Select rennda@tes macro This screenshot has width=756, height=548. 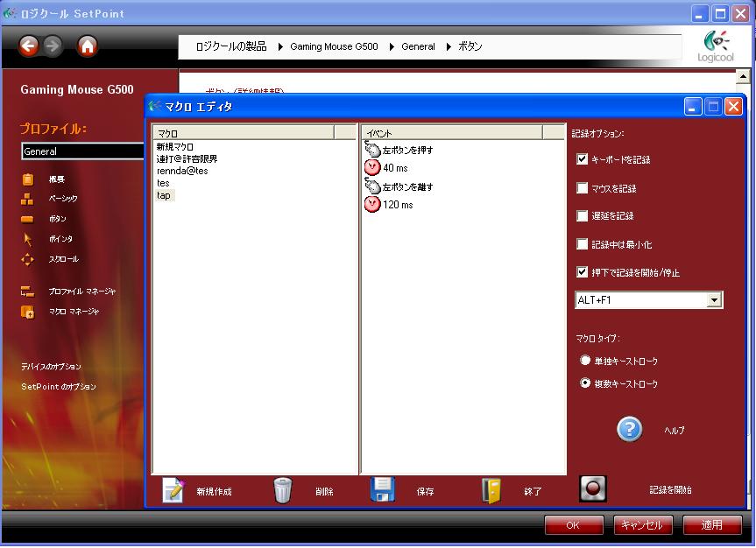[x=182, y=171]
